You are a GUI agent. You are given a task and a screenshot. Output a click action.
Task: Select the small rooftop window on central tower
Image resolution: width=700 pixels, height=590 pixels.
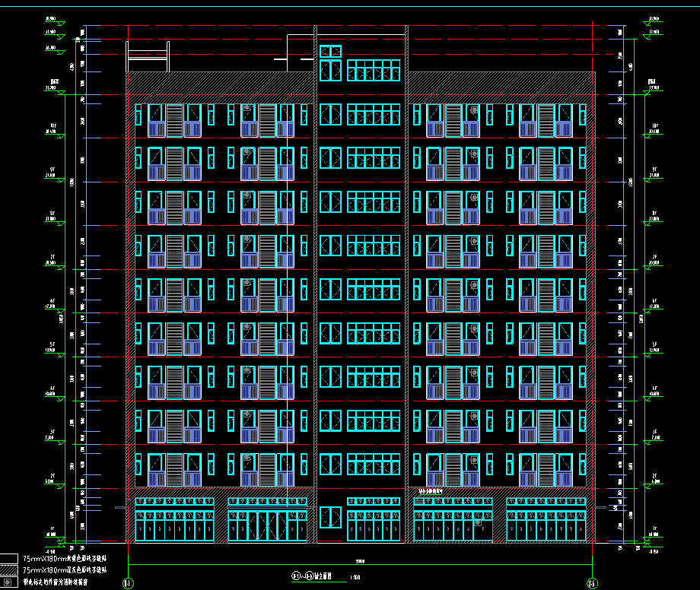pyautogui.click(x=330, y=52)
